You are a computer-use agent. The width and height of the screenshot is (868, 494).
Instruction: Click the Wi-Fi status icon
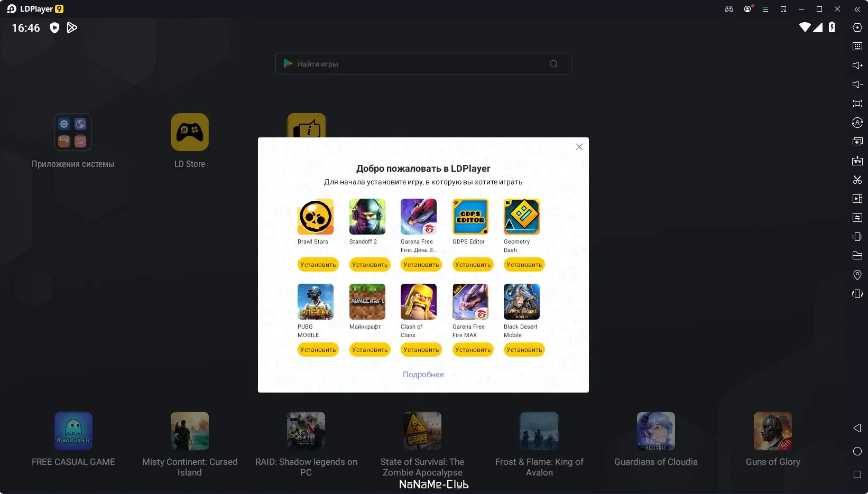coord(805,27)
